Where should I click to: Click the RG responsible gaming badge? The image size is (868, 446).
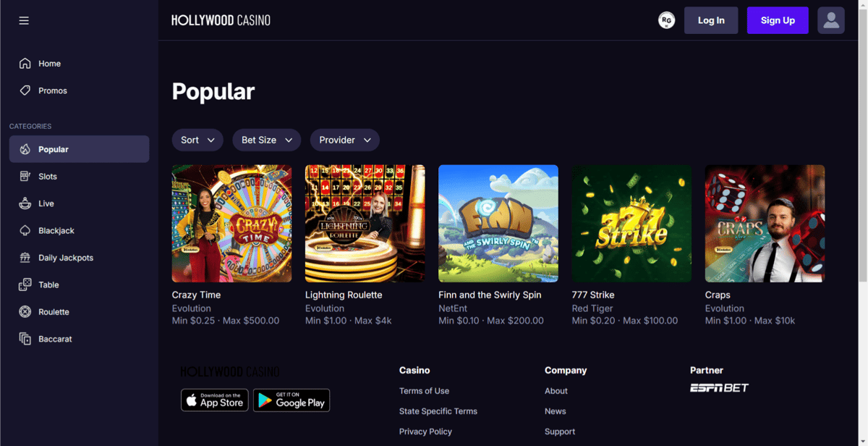coord(666,20)
